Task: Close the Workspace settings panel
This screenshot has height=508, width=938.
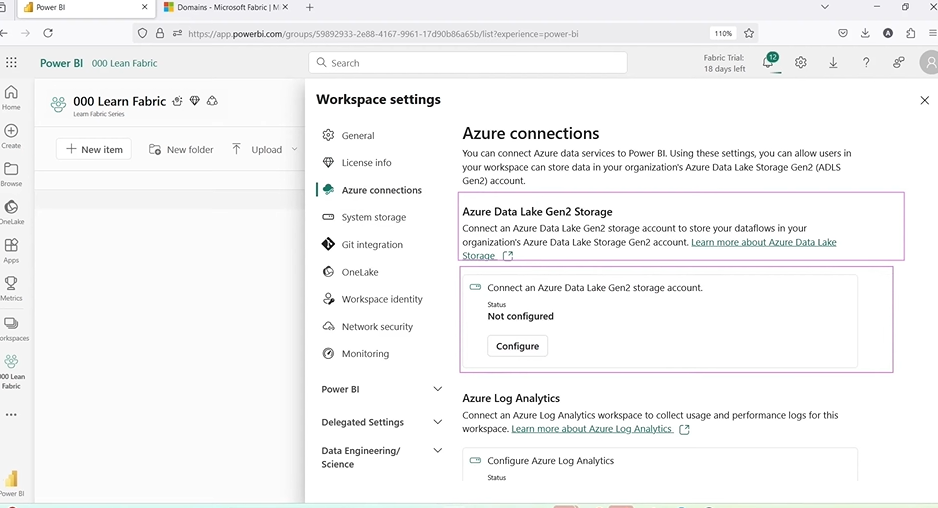Action: [924, 100]
